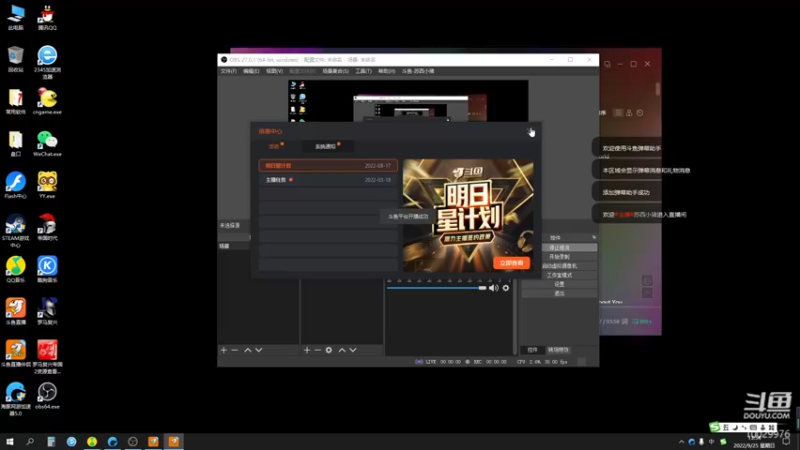This screenshot has height=450, width=800.
Task: Open the Flash中心 desktop icon
Action: [x=16, y=185]
